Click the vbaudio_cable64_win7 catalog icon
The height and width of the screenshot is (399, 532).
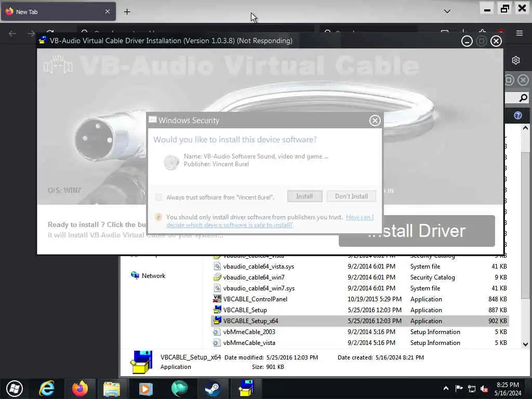[217, 277]
